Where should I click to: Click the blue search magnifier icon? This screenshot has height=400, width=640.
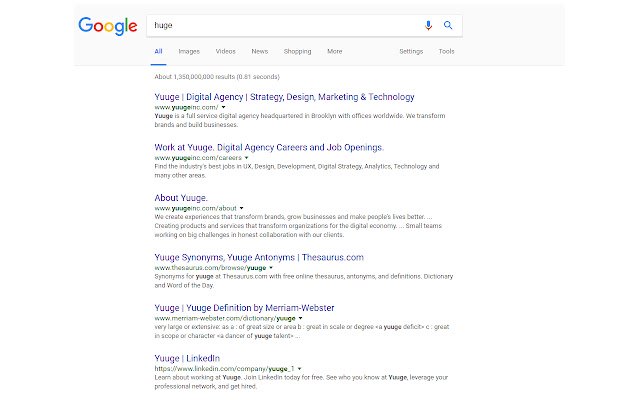click(x=448, y=25)
